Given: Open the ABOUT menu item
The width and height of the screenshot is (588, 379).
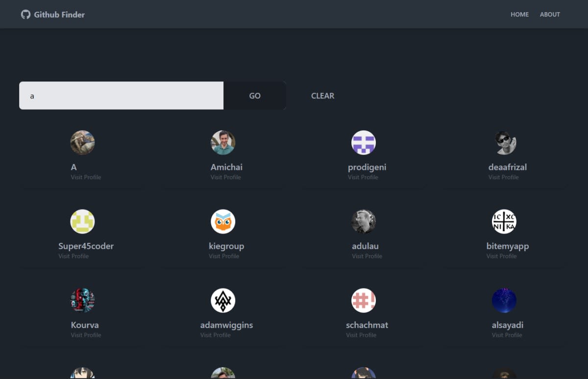Looking at the screenshot, I should pos(550,14).
